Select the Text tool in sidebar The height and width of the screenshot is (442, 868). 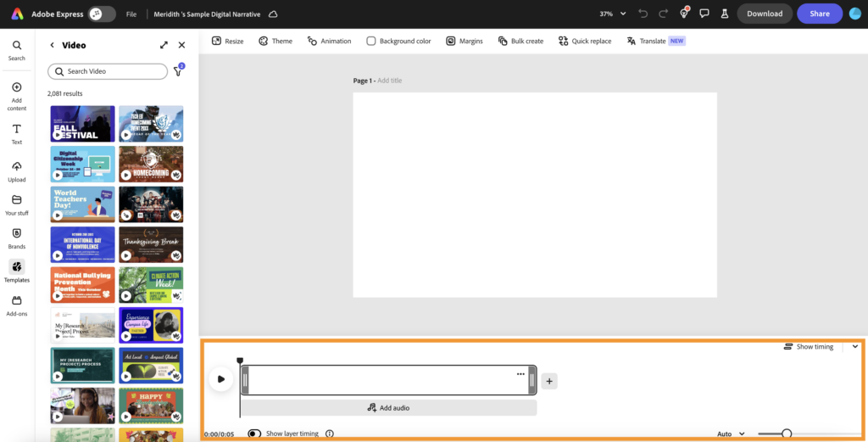click(16, 129)
